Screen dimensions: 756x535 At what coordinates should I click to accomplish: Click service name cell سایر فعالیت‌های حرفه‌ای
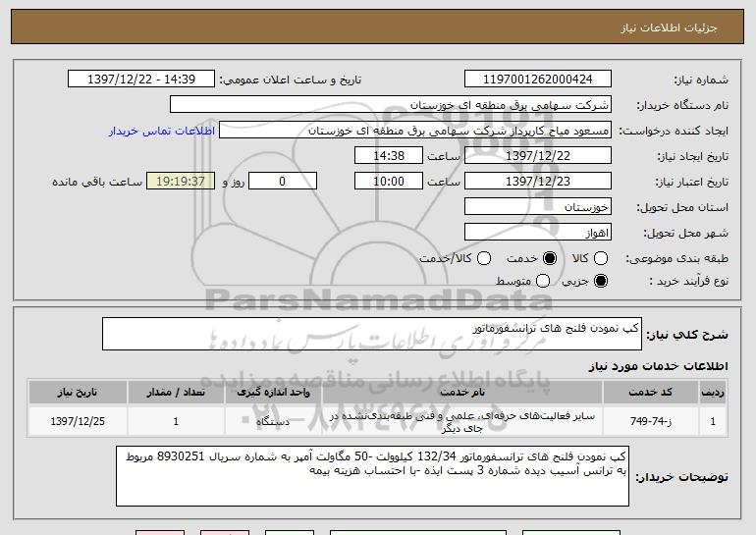pos(461,422)
